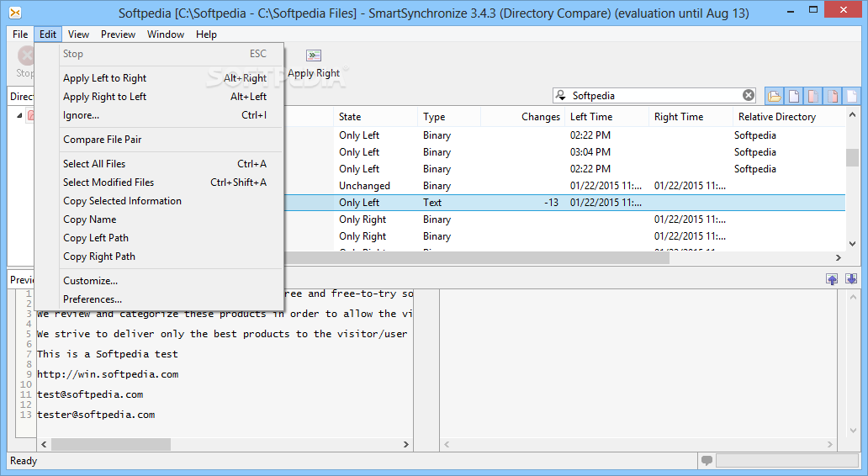
Task: Toggle the open-folder filter button
Action: (x=775, y=97)
